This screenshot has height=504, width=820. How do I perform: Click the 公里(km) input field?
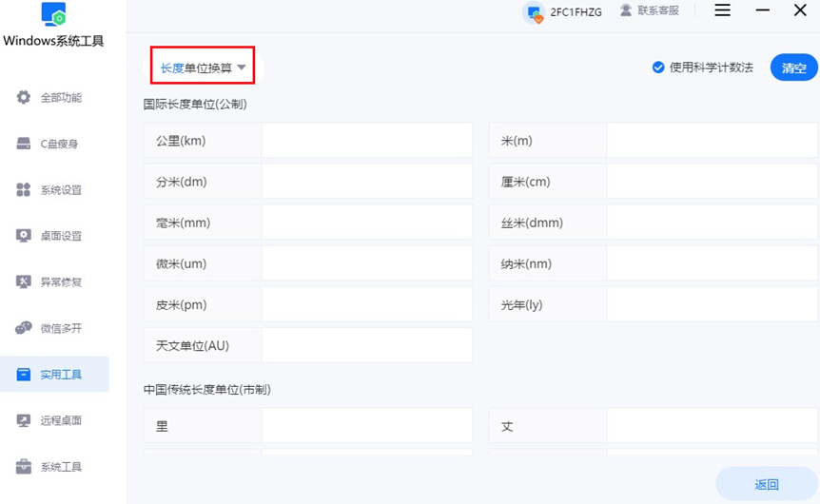pyautogui.click(x=366, y=140)
